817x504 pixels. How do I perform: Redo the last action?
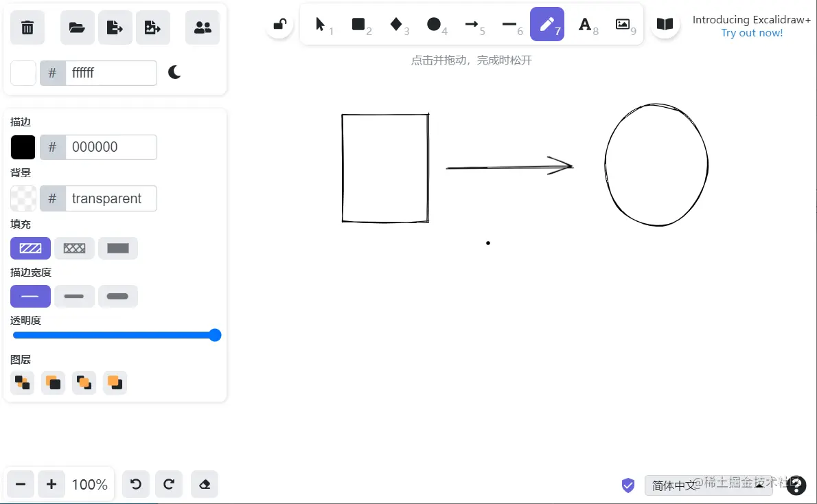pos(169,484)
